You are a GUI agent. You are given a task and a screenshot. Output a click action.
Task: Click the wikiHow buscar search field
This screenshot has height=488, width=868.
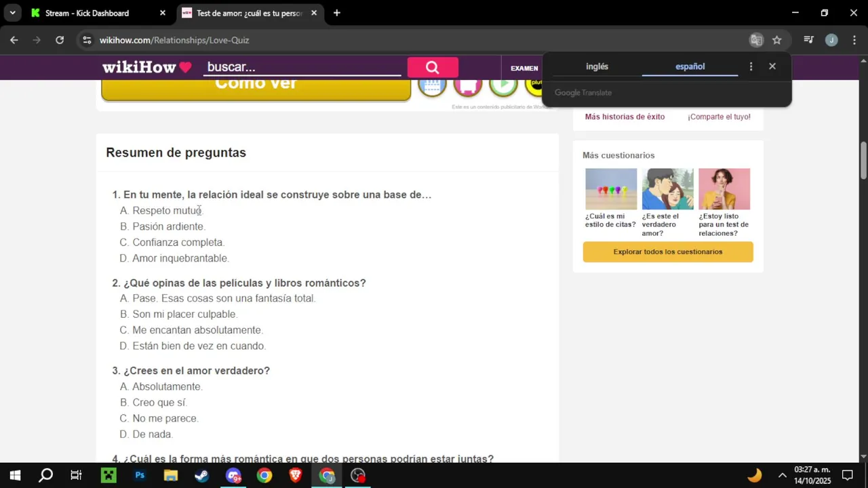point(302,67)
